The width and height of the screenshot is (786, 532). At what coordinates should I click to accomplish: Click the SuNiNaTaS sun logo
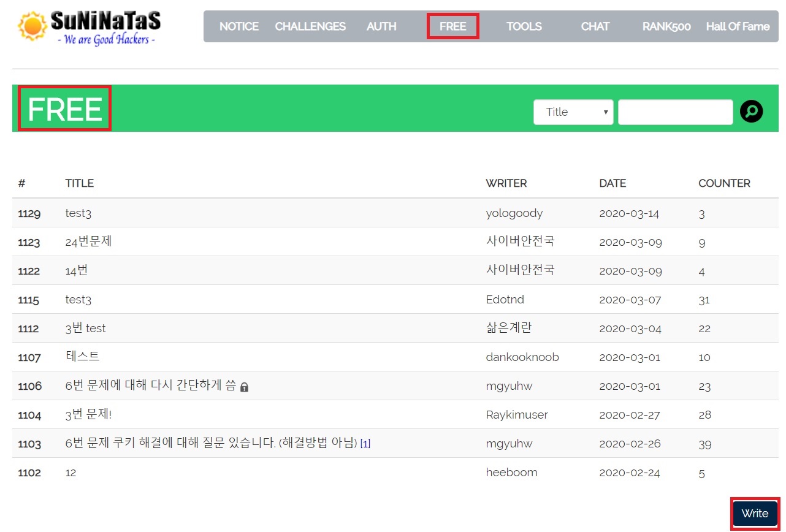point(32,26)
